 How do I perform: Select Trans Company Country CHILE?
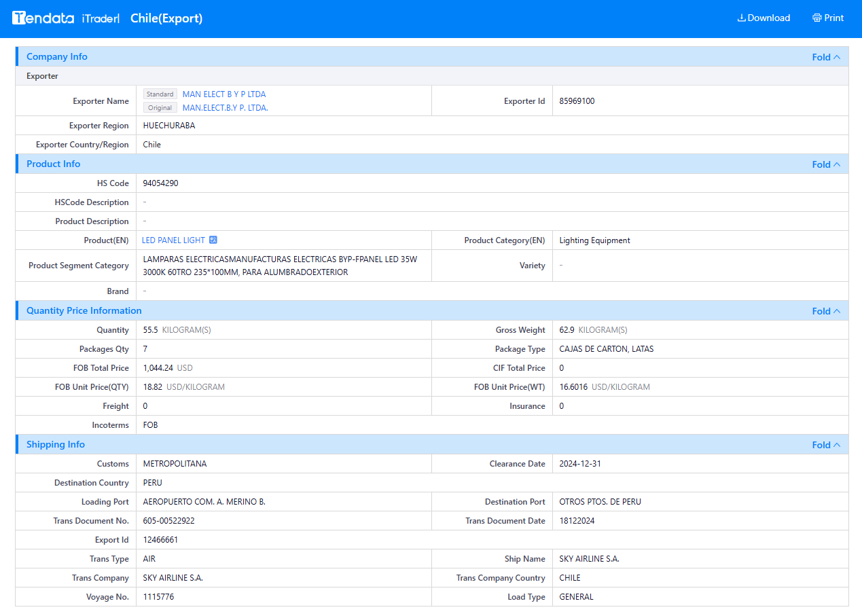(570, 578)
